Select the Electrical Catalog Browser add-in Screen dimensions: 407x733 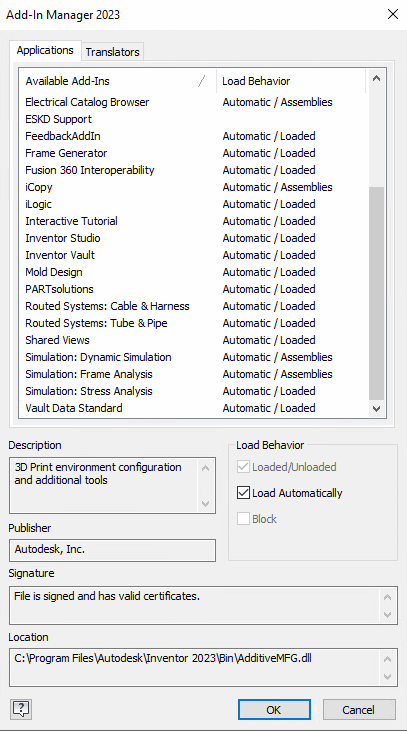coord(194,102)
